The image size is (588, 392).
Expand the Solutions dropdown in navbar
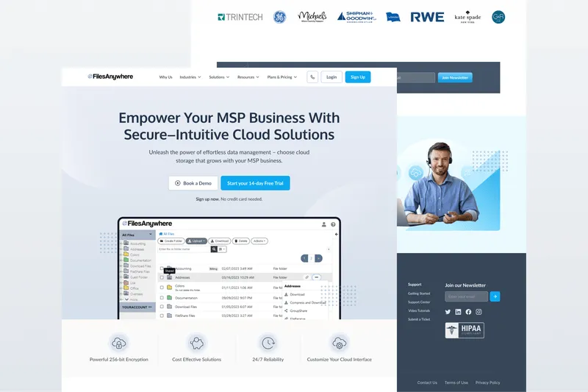click(x=219, y=77)
